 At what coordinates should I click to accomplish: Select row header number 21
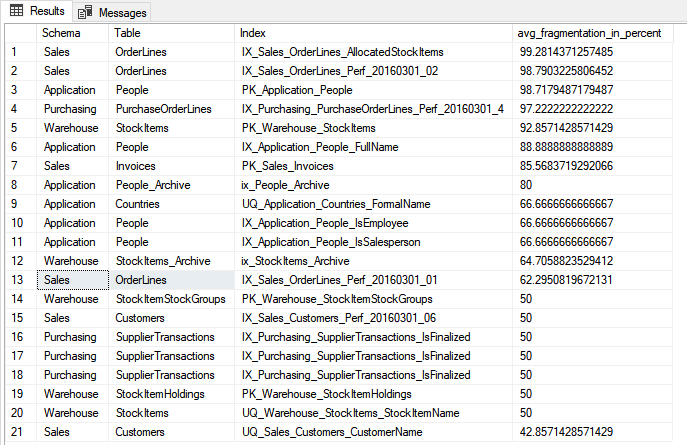pos(21,432)
